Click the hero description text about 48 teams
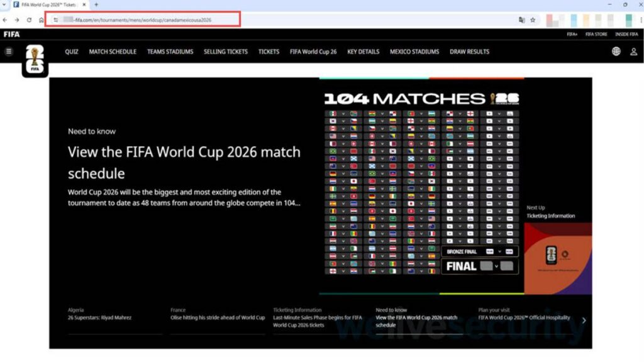 (184, 197)
